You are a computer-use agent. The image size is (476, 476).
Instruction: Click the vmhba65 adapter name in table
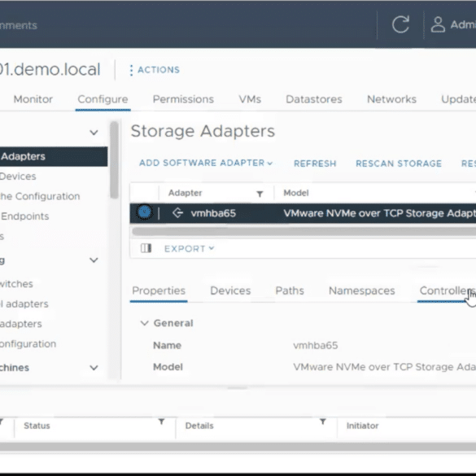213,213
